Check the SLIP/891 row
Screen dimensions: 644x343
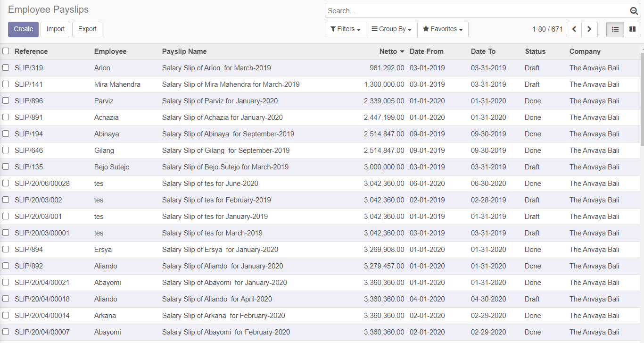pos(6,117)
